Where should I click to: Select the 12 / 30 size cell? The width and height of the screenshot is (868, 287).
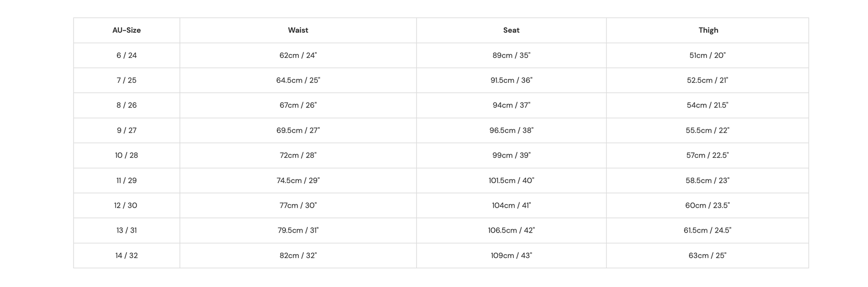tap(127, 205)
